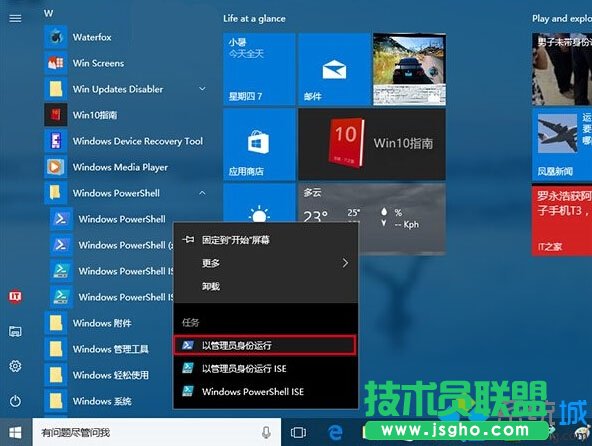Viewport: 592px width, 446px height.
Task: Select 以管理员身份运行 menu item
Action: pos(265,345)
